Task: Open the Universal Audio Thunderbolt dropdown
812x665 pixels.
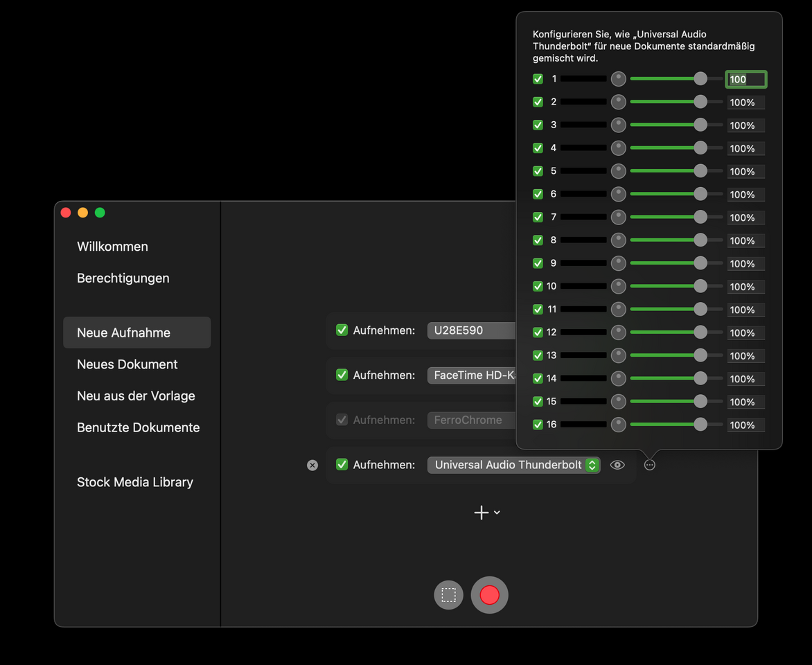Action: click(513, 465)
